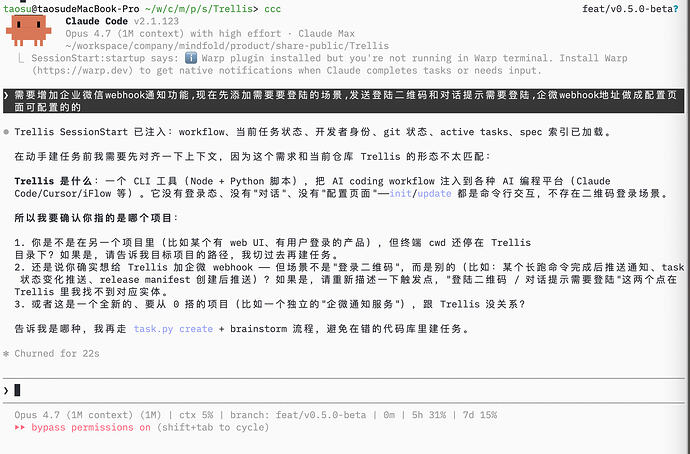Click the 'update' highlighted command link
Viewport: 690px width, 454px height.
coord(434,194)
